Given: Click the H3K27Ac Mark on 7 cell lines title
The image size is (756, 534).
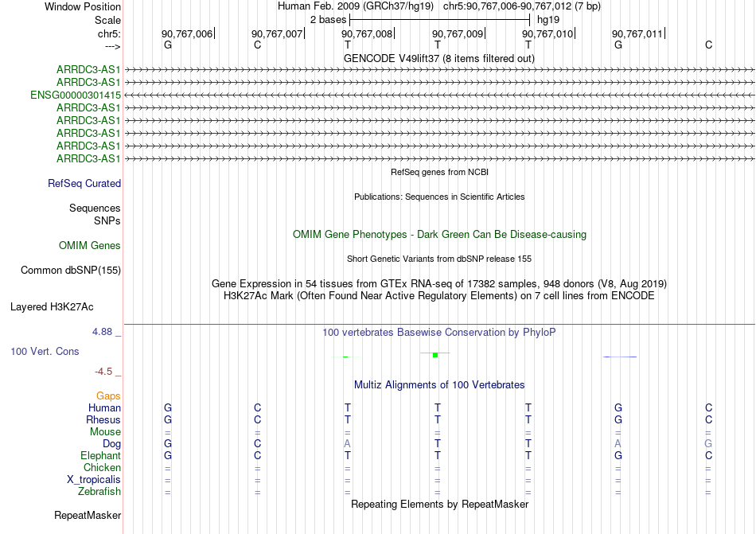Looking at the screenshot, I should (x=439, y=296).
